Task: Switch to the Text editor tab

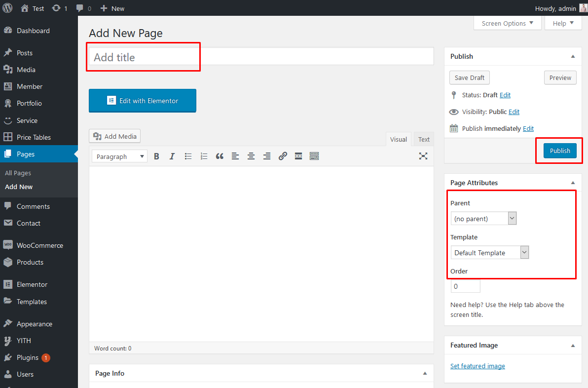Action: 424,139
